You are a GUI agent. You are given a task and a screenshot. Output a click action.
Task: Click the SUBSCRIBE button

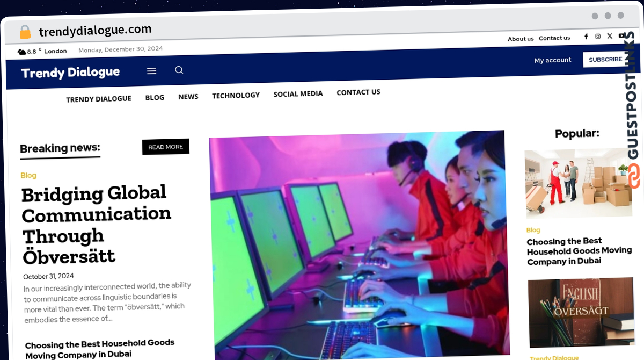[x=605, y=59]
